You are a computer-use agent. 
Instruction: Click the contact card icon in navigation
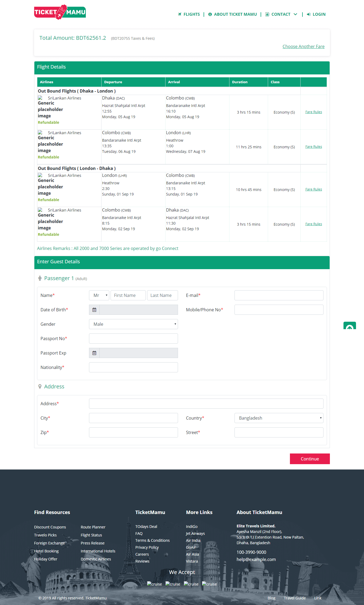(x=267, y=14)
